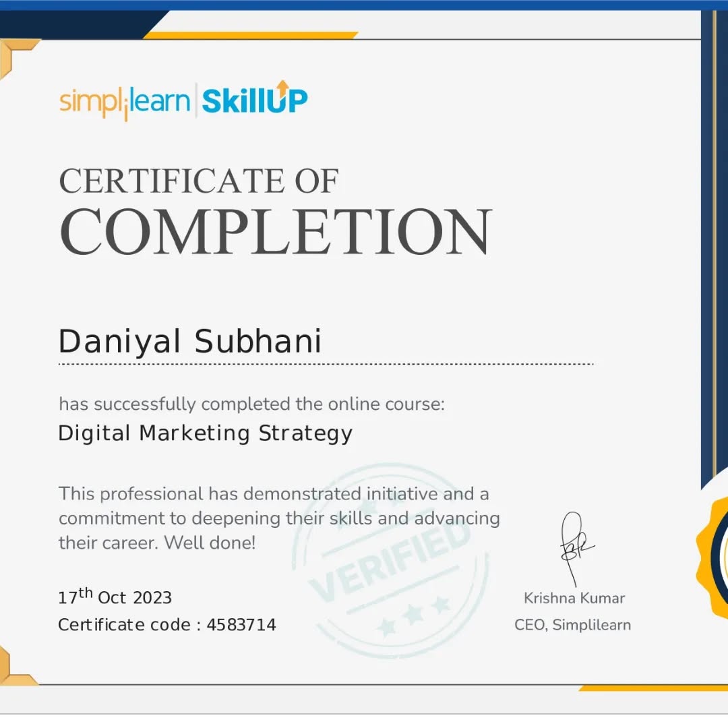Click the CEO's handwritten signature
Screen dimensions: 728x728
[x=576, y=549]
